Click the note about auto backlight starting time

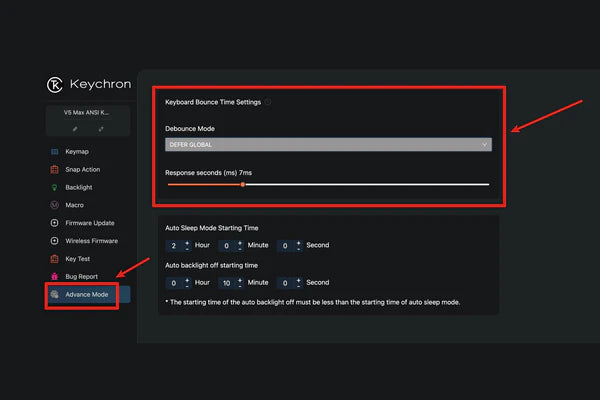pos(313,302)
